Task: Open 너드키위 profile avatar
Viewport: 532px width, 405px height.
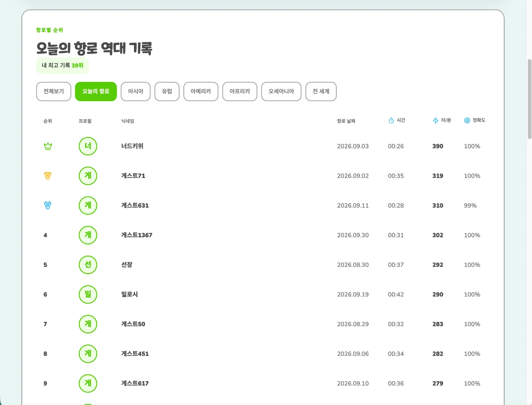Action: pos(88,146)
